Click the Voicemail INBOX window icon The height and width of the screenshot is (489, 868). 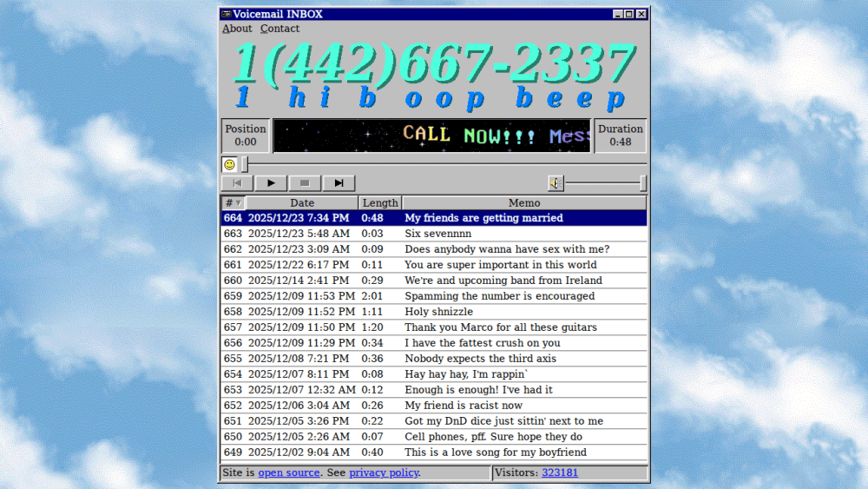226,15
